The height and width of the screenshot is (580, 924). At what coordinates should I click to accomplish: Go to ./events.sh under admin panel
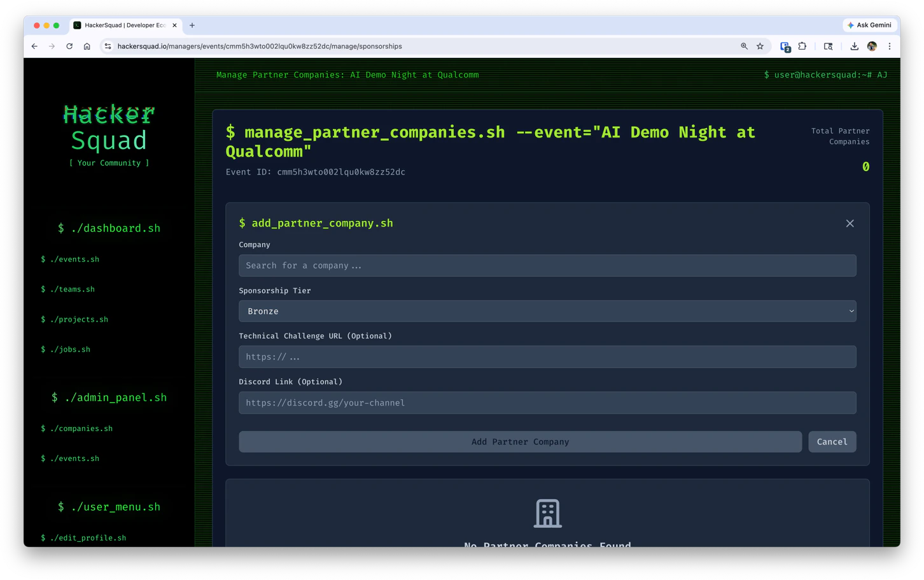(x=70, y=459)
